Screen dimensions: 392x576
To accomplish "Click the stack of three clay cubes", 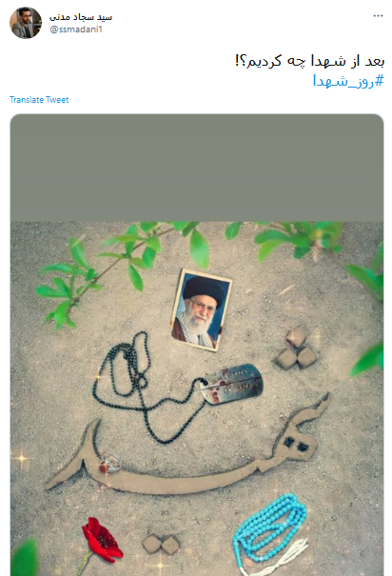I will [297, 348].
